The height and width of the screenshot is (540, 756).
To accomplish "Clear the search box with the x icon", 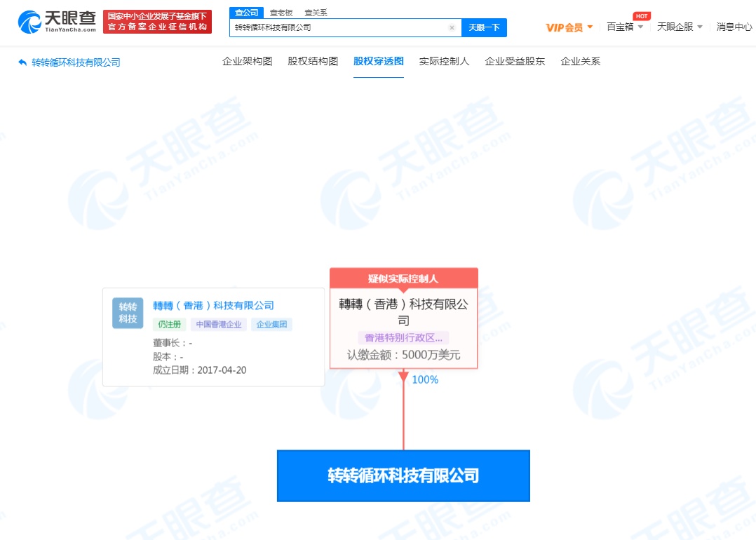I will tap(452, 27).
